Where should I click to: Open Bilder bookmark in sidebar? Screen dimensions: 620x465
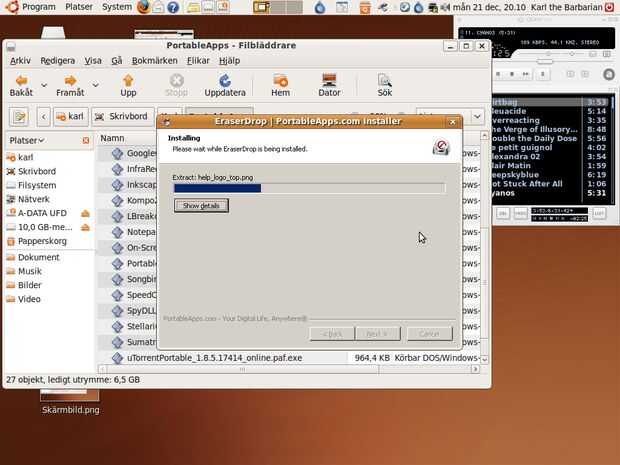click(24, 285)
